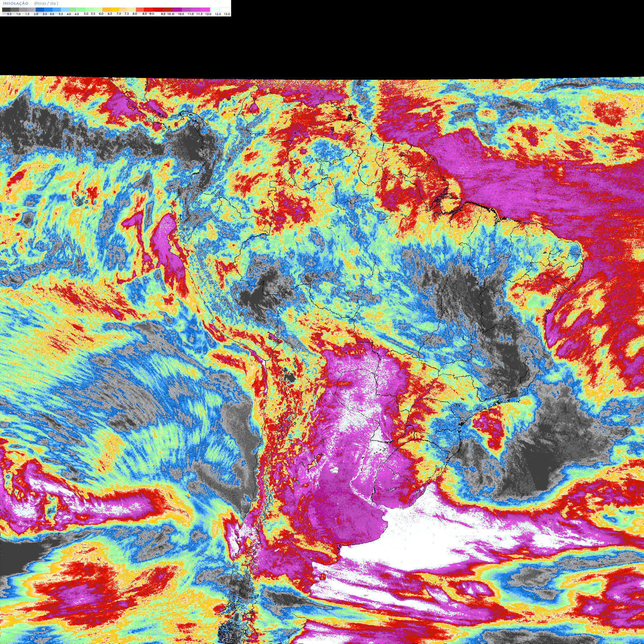
Task: Click the 11.0 value in the legend
Action: (191, 14)
